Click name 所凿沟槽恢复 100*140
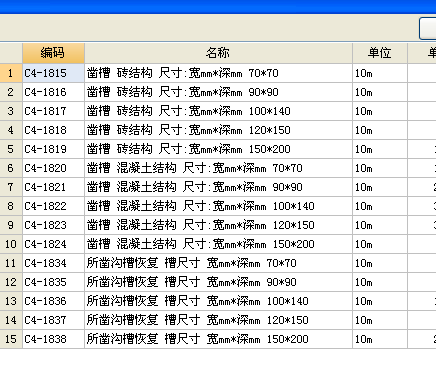436x373 pixels. (218, 301)
